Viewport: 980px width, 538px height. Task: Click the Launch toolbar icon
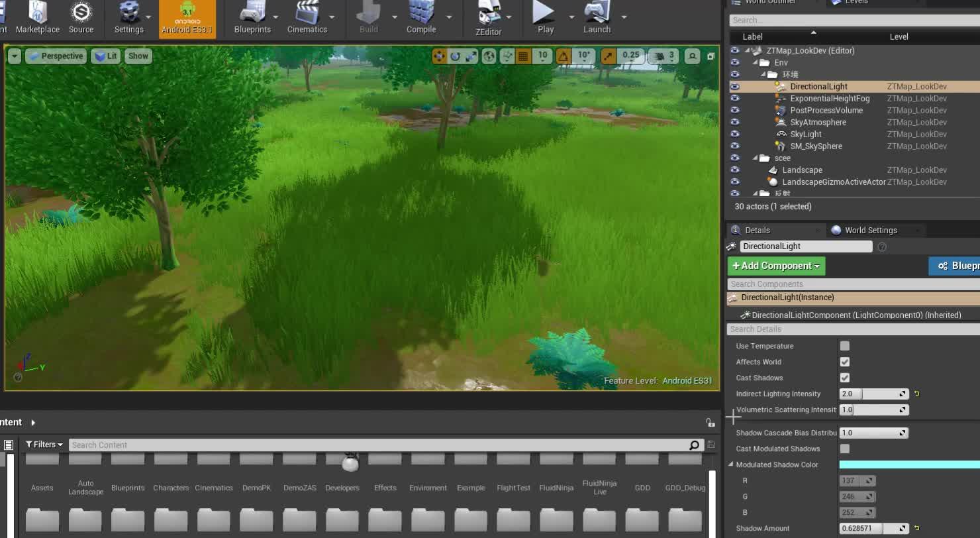coord(595,18)
